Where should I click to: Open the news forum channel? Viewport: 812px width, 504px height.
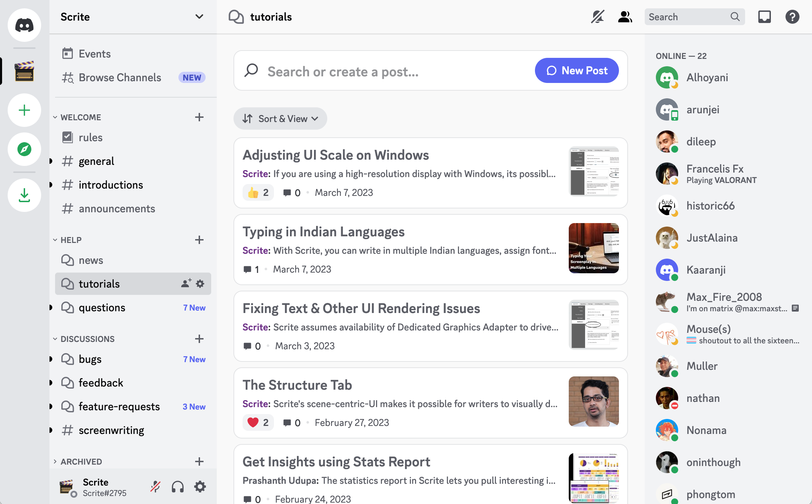pos(133,260)
